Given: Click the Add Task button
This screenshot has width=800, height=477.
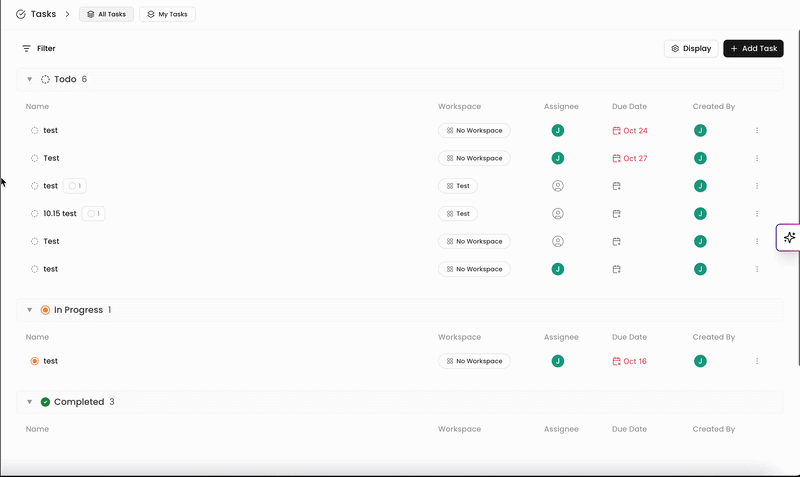Looking at the screenshot, I should [753, 48].
